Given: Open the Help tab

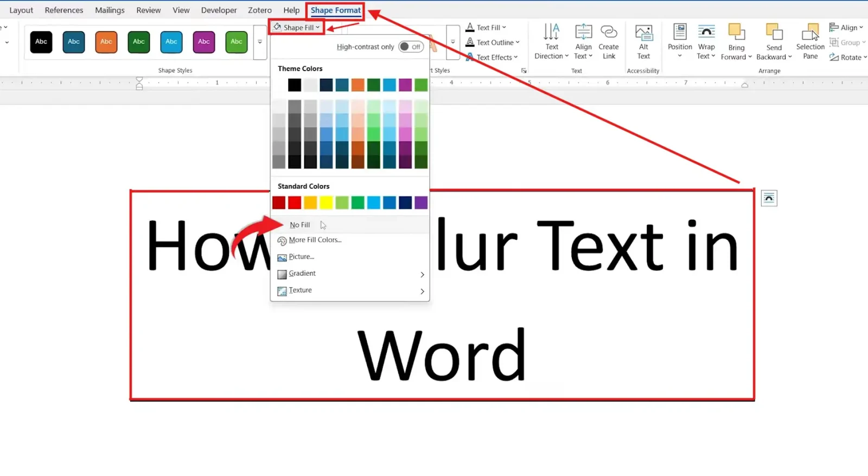Looking at the screenshot, I should pyautogui.click(x=291, y=10).
